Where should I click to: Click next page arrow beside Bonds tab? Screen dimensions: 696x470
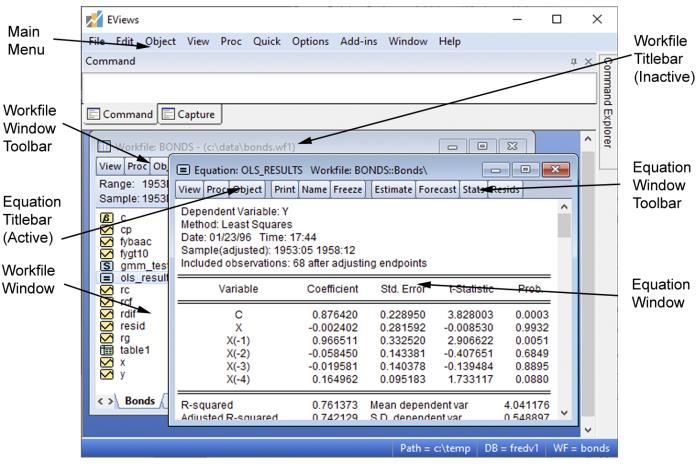pos(110,401)
